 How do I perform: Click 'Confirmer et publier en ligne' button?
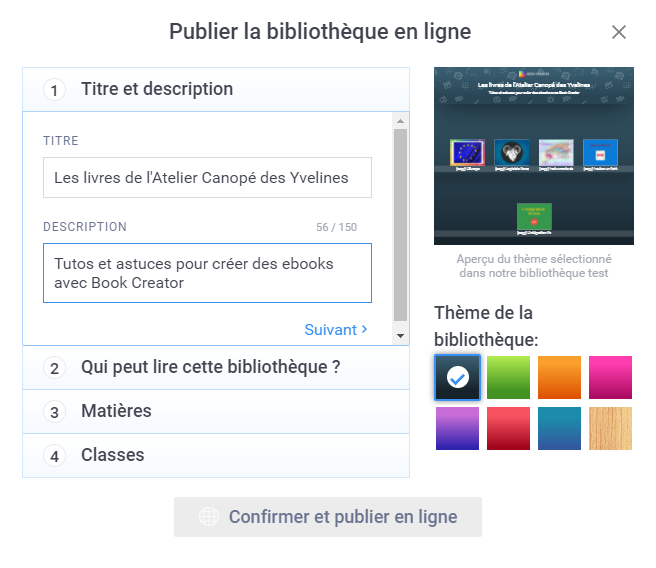click(328, 517)
